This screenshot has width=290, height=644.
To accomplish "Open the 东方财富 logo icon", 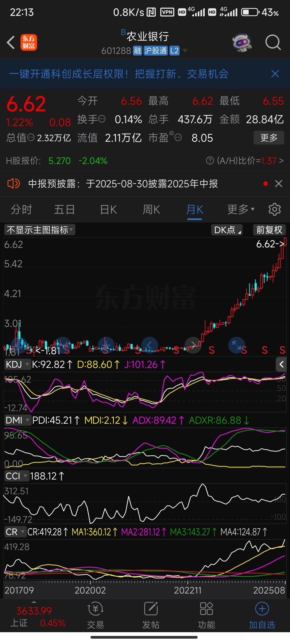I will pyautogui.click(x=29, y=42).
